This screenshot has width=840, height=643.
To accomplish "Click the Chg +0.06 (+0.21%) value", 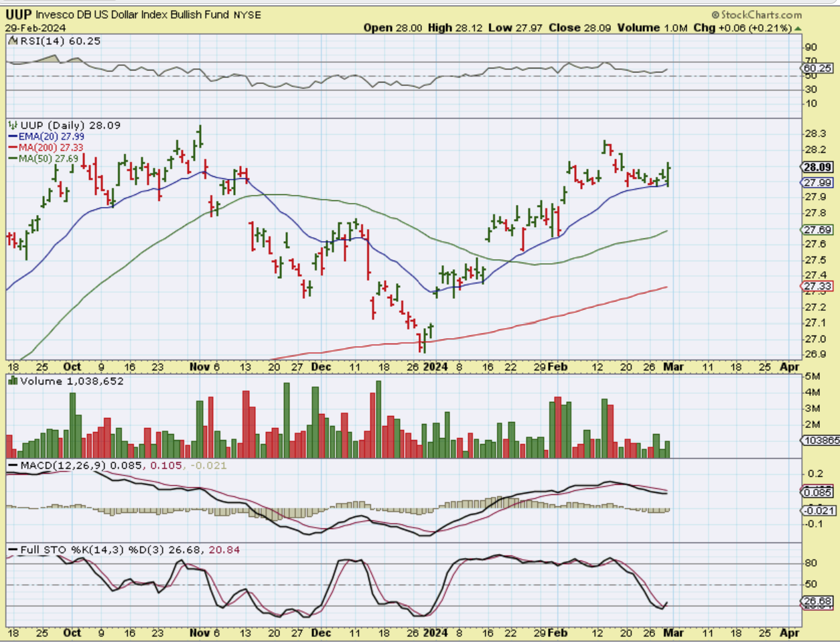I will point(742,27).
